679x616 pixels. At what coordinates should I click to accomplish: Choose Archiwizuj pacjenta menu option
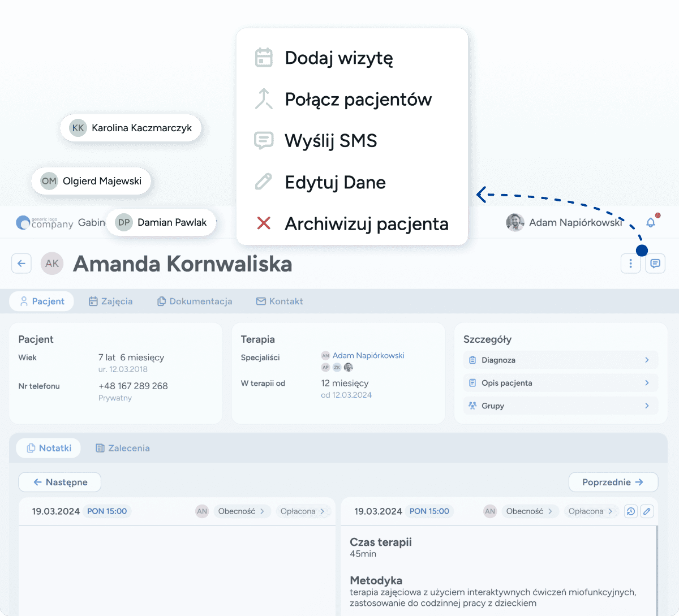[x=366, y=224]
